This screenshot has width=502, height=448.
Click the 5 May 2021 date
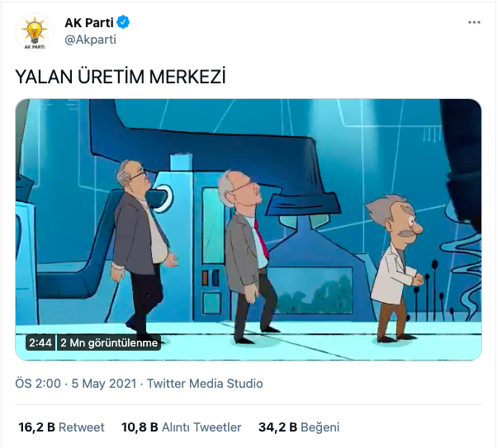coord(104,384)
